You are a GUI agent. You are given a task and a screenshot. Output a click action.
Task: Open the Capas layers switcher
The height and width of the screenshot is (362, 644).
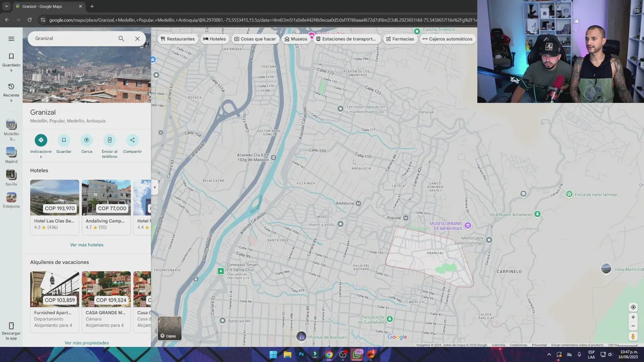pyautogui.click(x=170, y=328)
